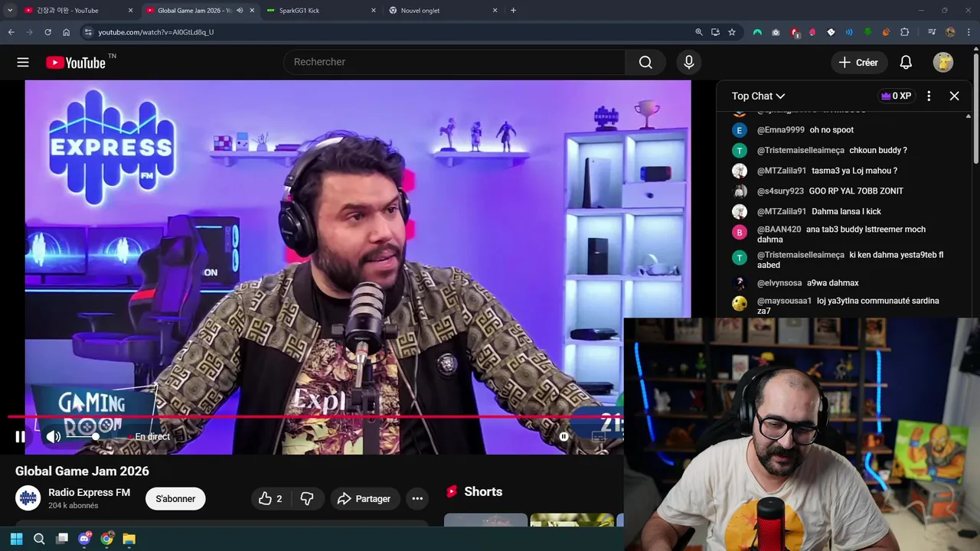The width and height of the screenshot is (980, 551).
Task: Open the Radio Express FM channel link
Action: (x=89, y=492)
